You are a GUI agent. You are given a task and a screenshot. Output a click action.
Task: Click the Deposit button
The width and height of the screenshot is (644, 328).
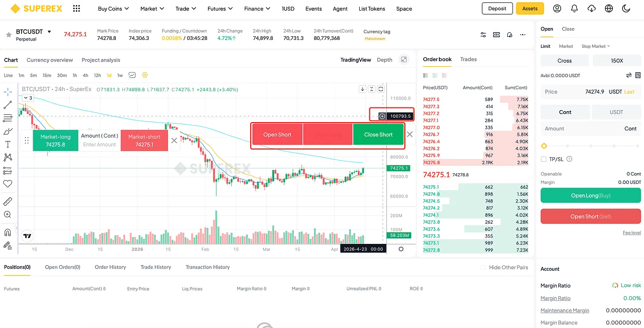tap(497, 8)
